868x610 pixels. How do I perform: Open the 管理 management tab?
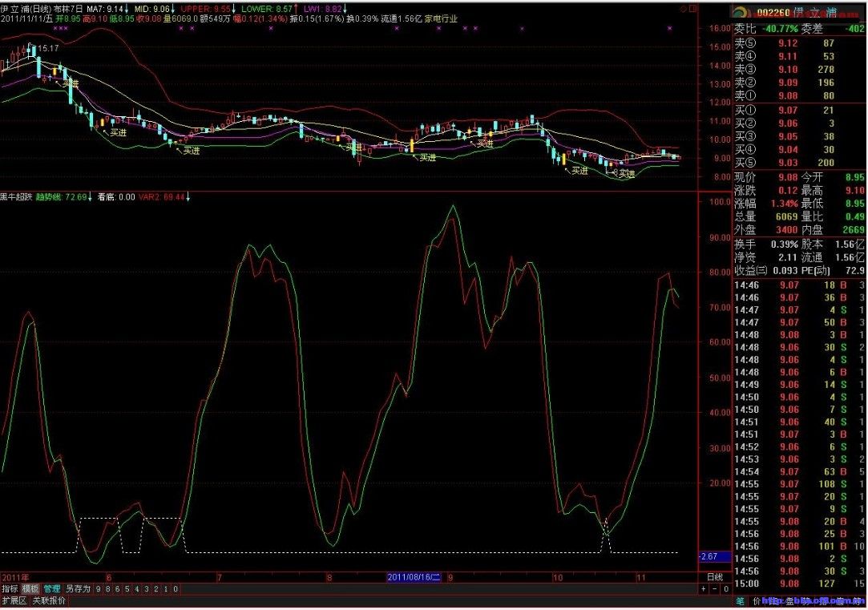pos(51,589)
